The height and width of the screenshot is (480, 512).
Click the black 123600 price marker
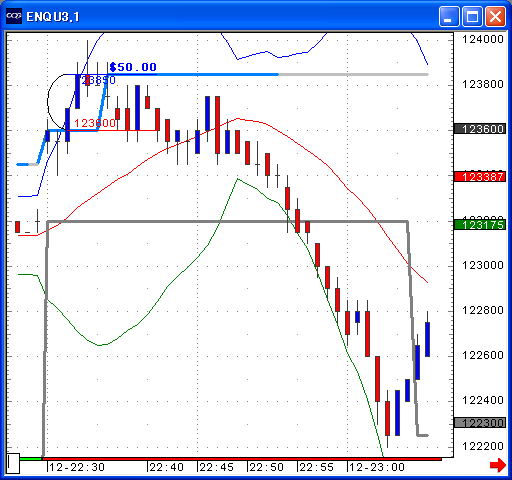tap(480, 129)
